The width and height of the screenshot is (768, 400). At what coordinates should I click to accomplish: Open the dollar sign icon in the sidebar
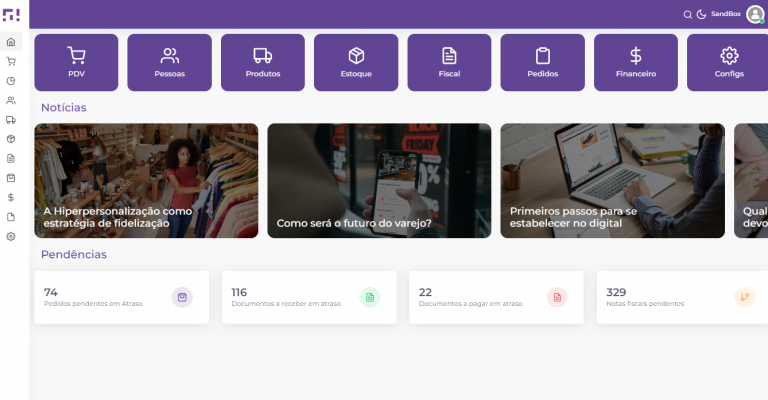point(11,197)
